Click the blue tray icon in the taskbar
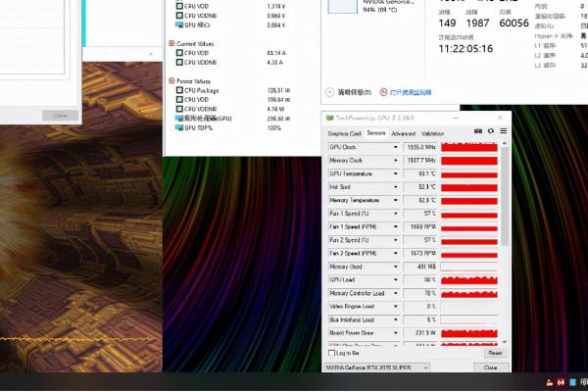The image size is (588, 392). pyautogui.click(x=572, y=382)
